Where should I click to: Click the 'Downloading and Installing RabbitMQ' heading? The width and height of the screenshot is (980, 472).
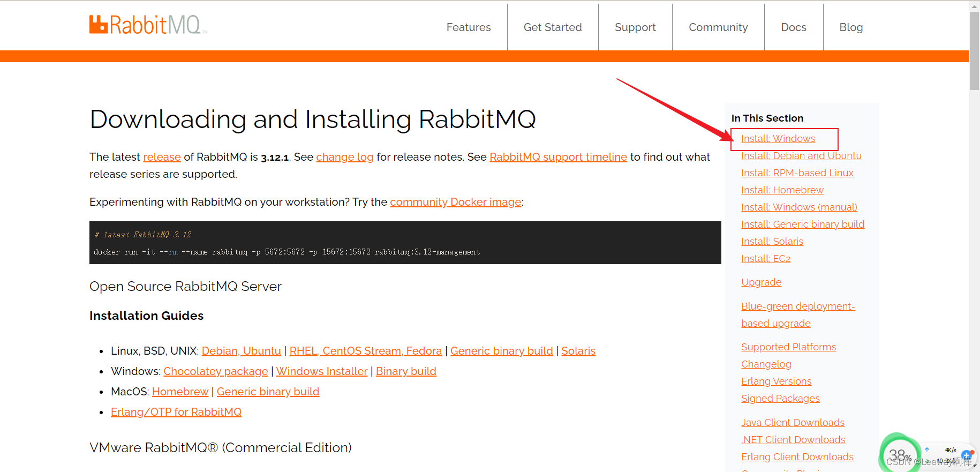tap(313, 119)
